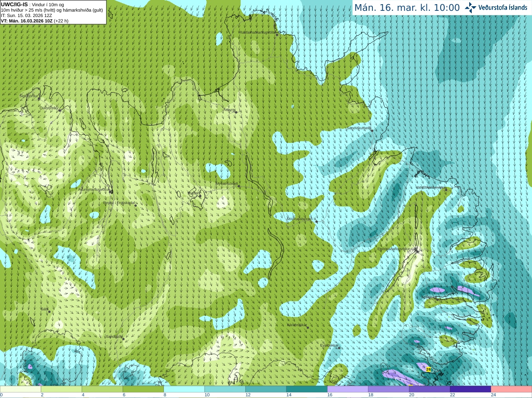Click the UWC/IG-IS model title
Screen dimensions: 532x398
15,5
